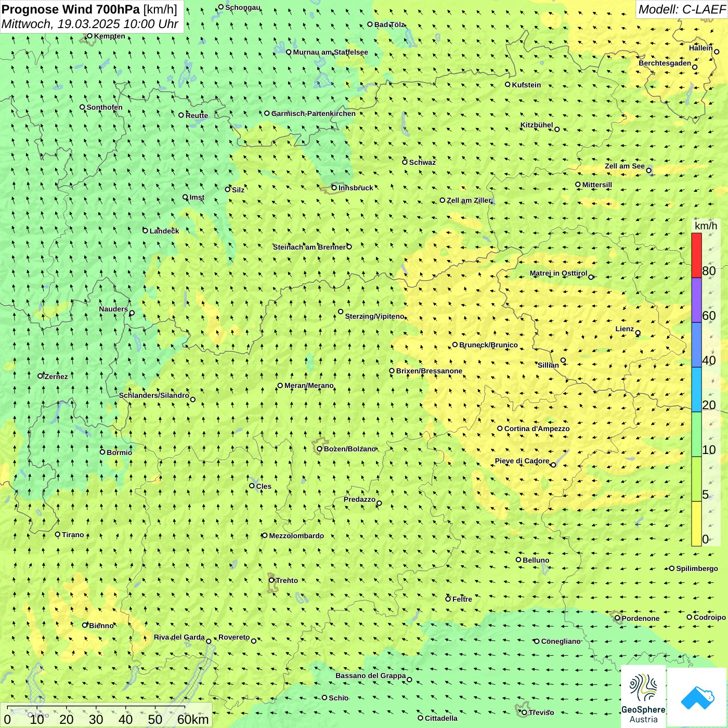728x728 pixels.
Task: Click the 'Meran/Merano' label
Action: coord(309,385)
